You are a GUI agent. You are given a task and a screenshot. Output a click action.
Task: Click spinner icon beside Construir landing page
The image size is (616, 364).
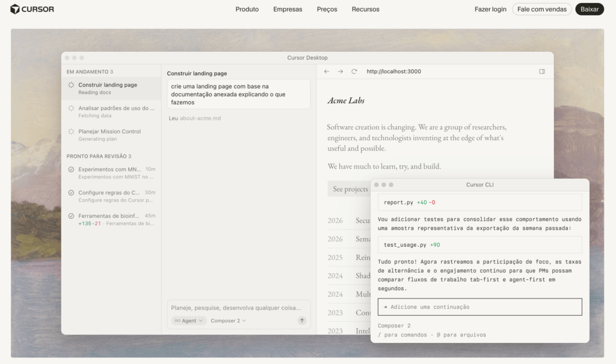point(71,85)
